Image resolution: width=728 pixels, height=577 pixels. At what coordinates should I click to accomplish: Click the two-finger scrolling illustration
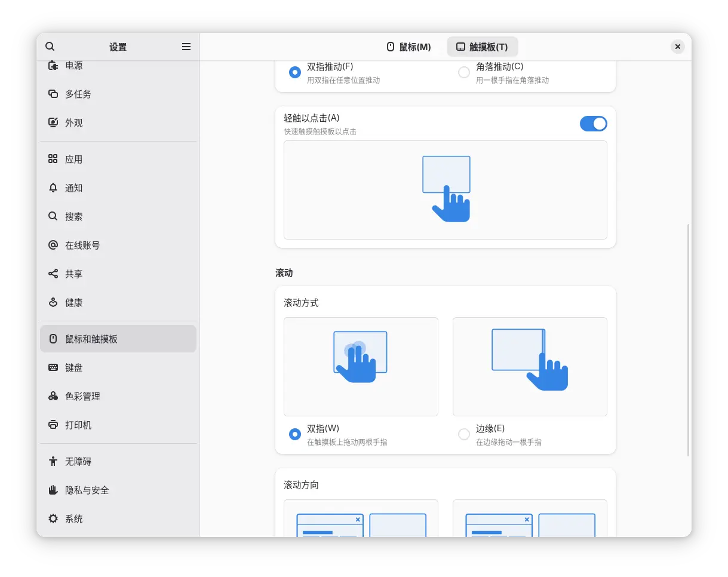click(x=361, y=366)
